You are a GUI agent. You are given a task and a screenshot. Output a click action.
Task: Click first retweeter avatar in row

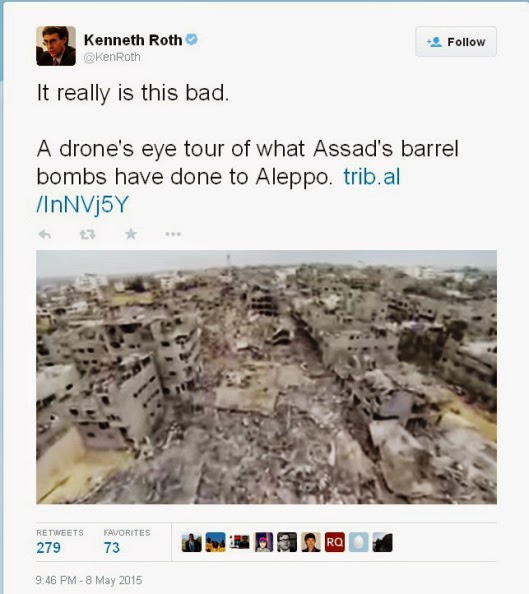coord(191,542)
